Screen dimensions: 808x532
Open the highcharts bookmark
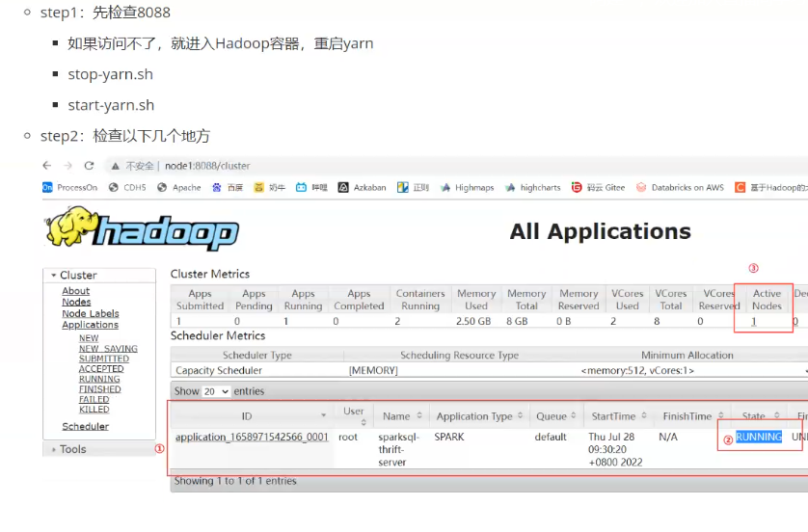tap(533, 188)
